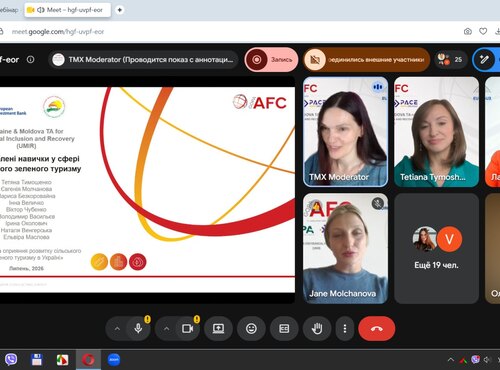
Task: Expand microphone audio settings arrow
Action: click(x=117, y=329)
